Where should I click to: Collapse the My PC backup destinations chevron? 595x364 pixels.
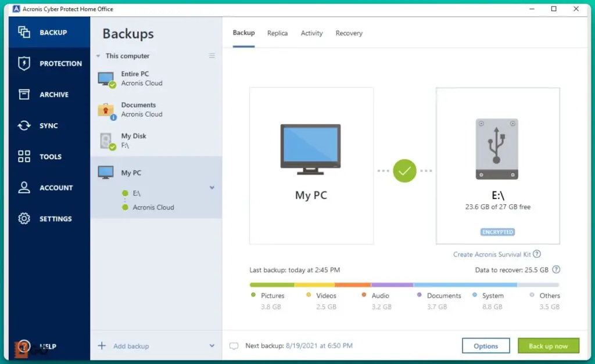212,188
